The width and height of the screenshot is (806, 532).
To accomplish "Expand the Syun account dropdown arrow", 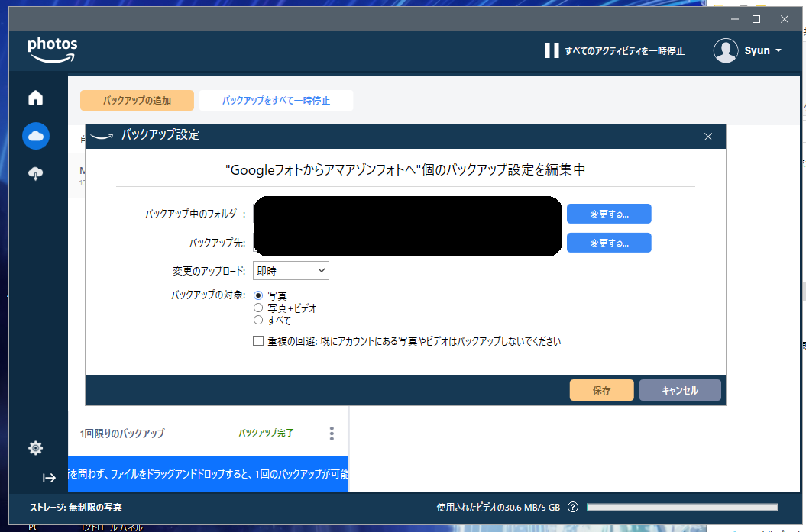I will tap(778, 50).
